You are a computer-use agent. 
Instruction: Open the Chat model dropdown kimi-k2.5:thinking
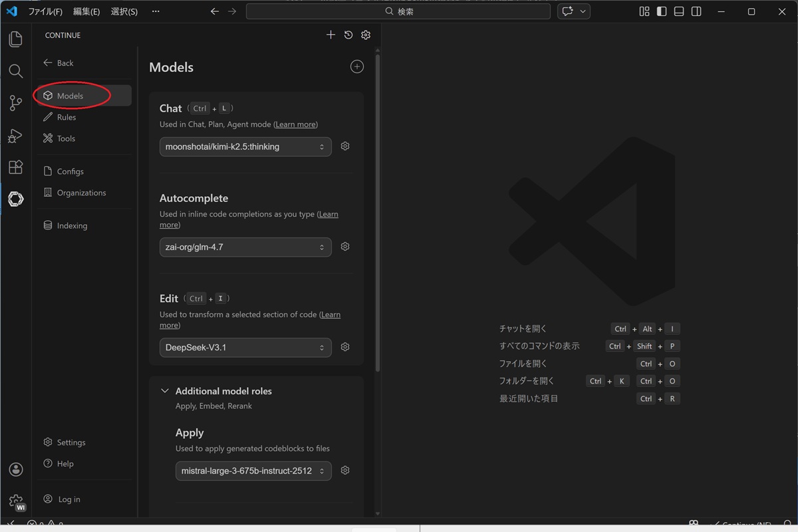(x=245, y=147)
